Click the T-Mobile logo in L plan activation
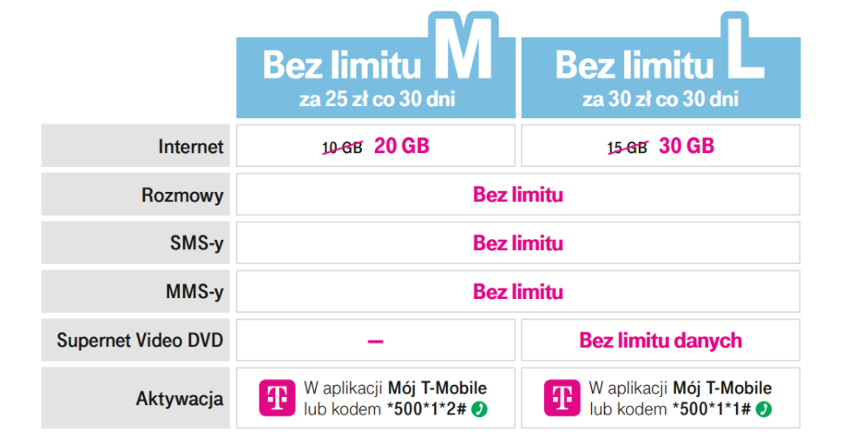Image resolution: width=868 pixels, height=444 pixels. 562,397
